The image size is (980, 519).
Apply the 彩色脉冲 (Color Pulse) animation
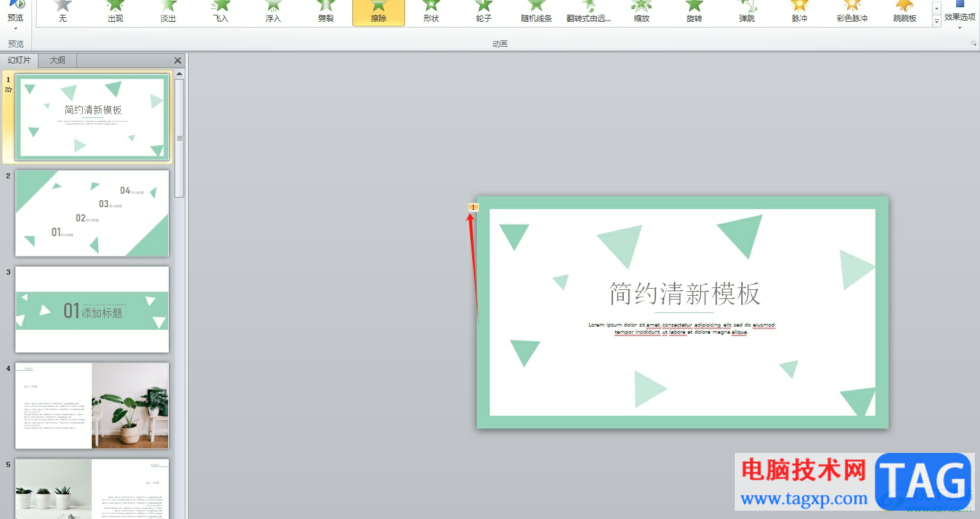click(852, 12)
